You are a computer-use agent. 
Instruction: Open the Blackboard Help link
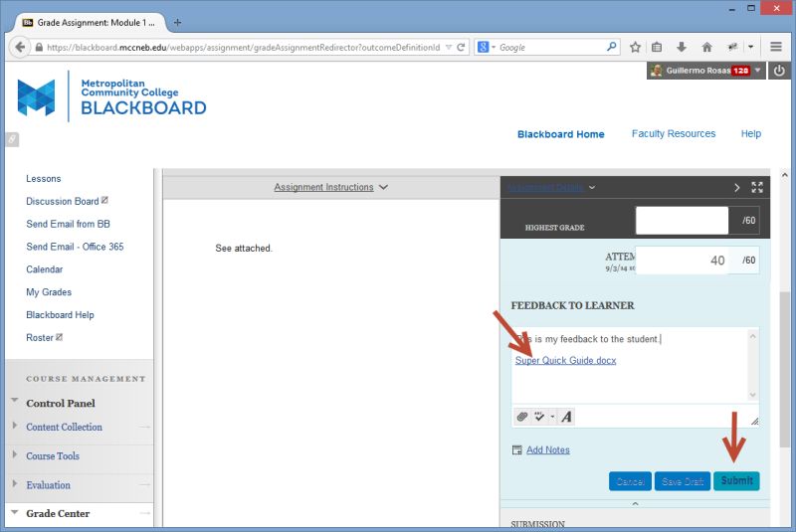click(60, 315)
